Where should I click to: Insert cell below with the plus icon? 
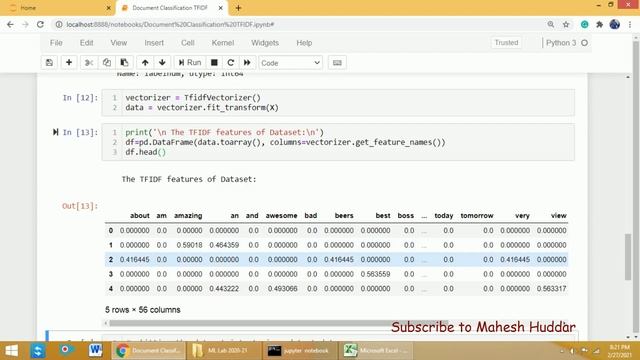69,63
